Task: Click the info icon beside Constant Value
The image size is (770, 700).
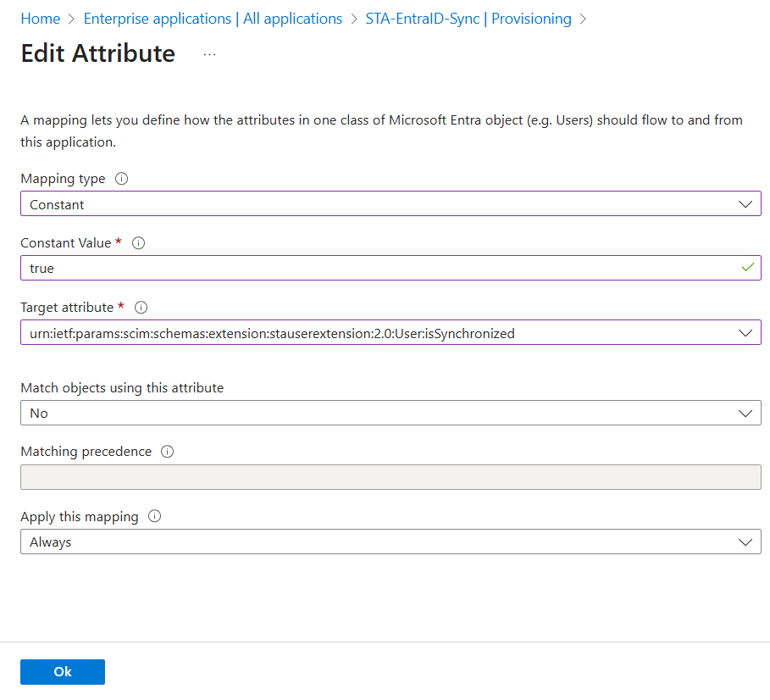Action: pyautogui.click(x=139, y=243)
